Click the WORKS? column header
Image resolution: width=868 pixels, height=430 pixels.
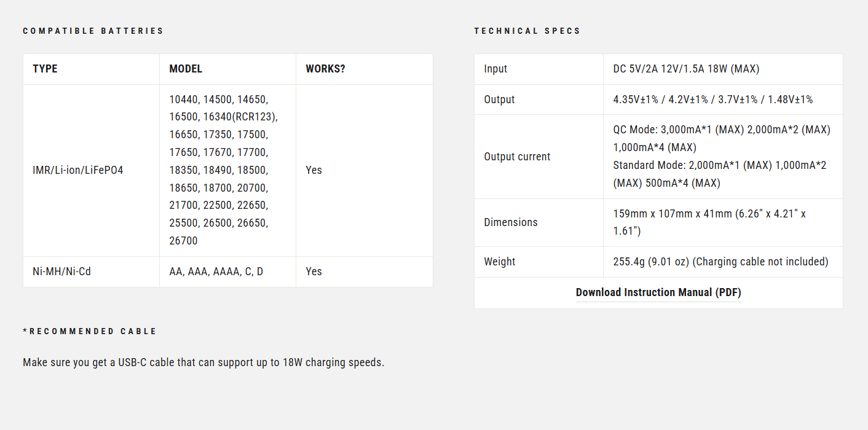click(325, 69)
